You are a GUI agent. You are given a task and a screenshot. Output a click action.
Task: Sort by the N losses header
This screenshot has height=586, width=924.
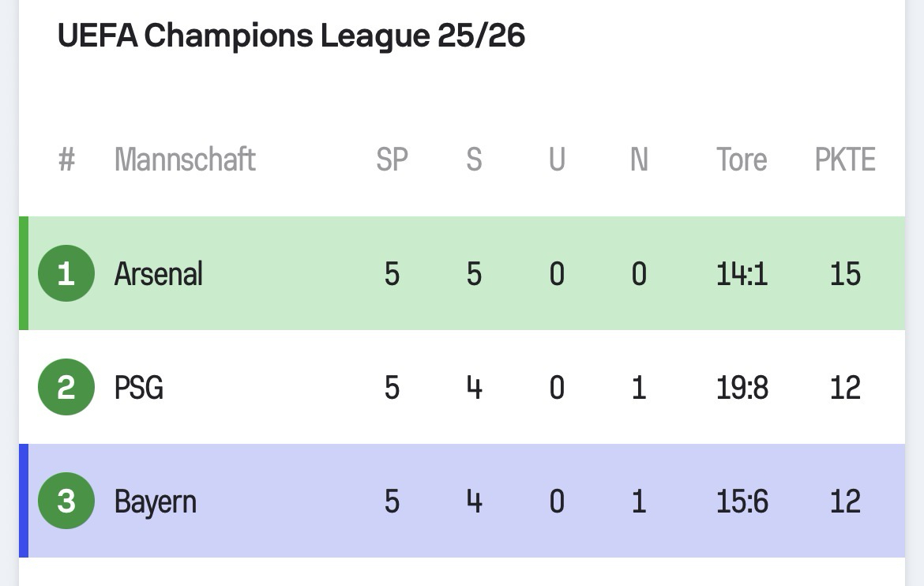click(x=639, y=160)
